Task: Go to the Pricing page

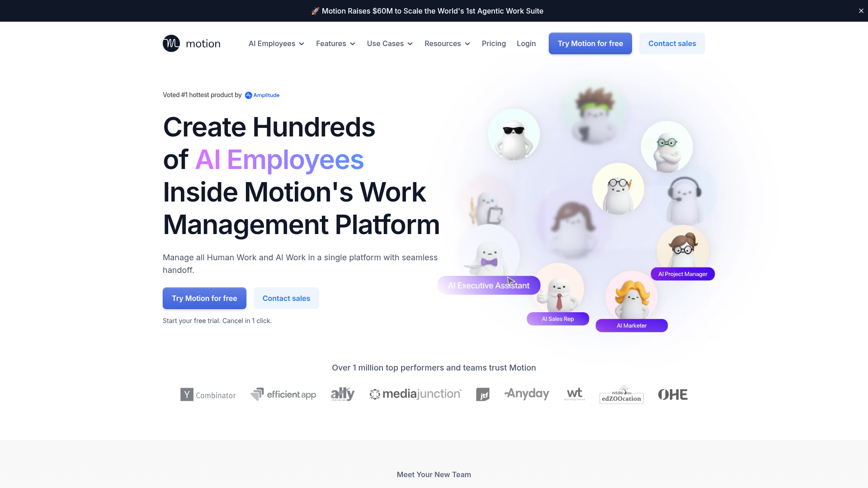Action: pyautogui.click(x=494, y=43)
